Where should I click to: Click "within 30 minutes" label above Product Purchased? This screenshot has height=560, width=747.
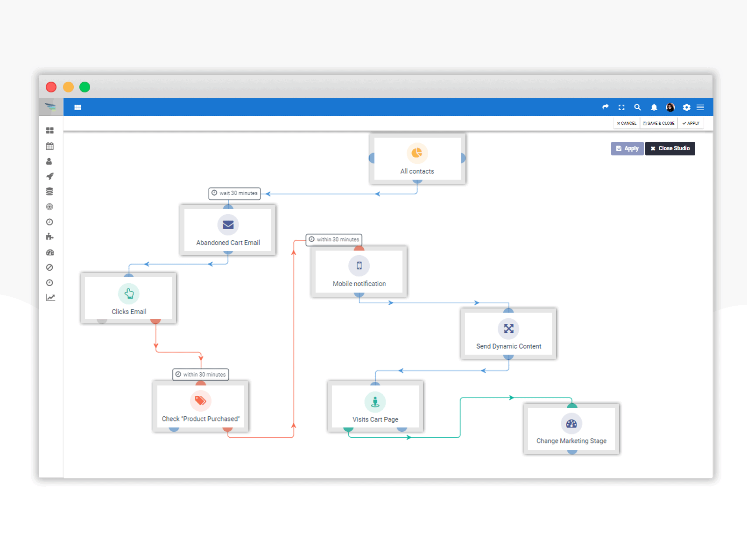[x=201, y=374]
